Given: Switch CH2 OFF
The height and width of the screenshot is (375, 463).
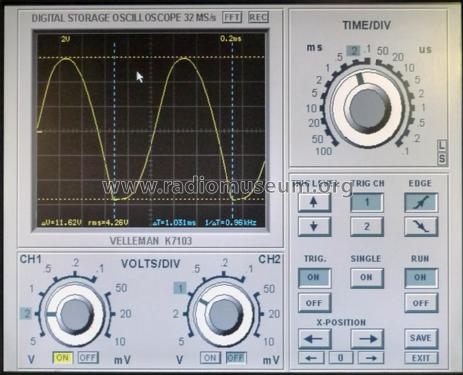Looking at the screenshot, I should pos(236,358).
